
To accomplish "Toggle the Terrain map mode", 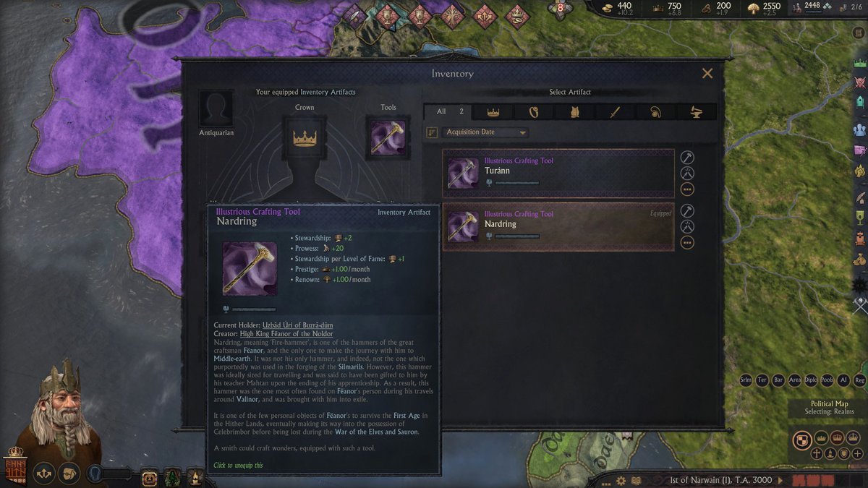I will (762, 380).
